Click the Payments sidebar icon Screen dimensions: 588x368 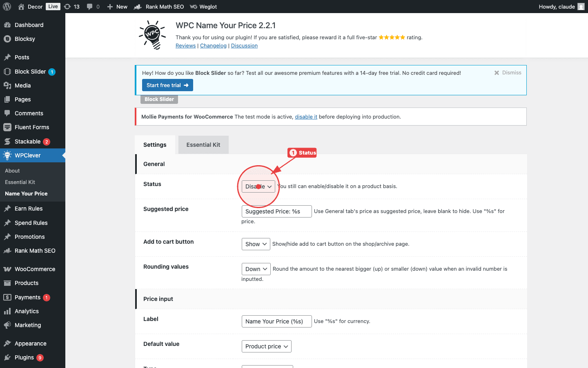(x=7, y=297)
